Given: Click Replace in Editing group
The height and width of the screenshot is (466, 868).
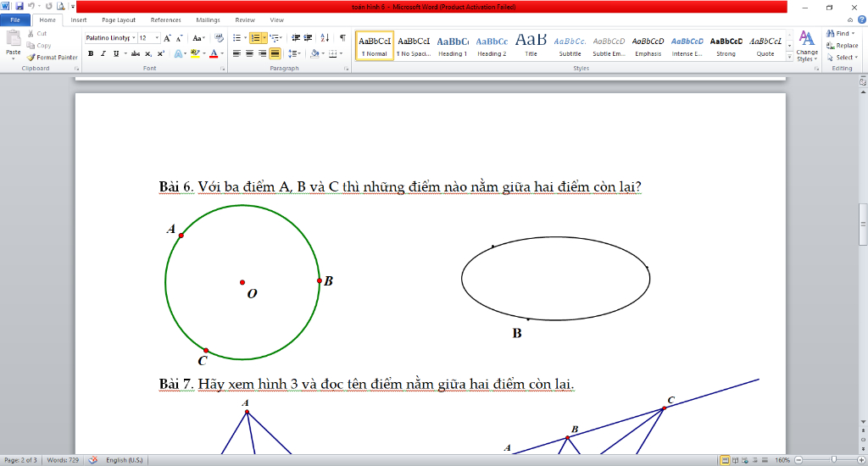Looking at the screenshot, I should click(842, 46).
